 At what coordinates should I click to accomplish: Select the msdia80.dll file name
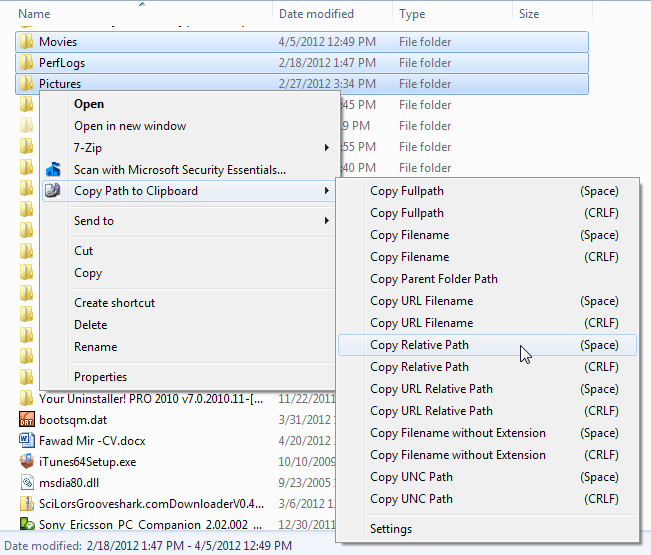pos(69,483)
